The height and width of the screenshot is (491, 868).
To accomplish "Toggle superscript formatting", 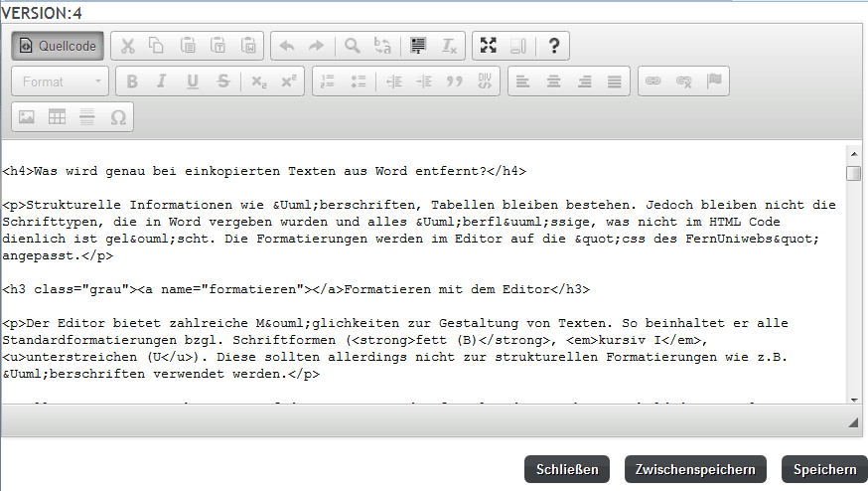I will point(289,82).
